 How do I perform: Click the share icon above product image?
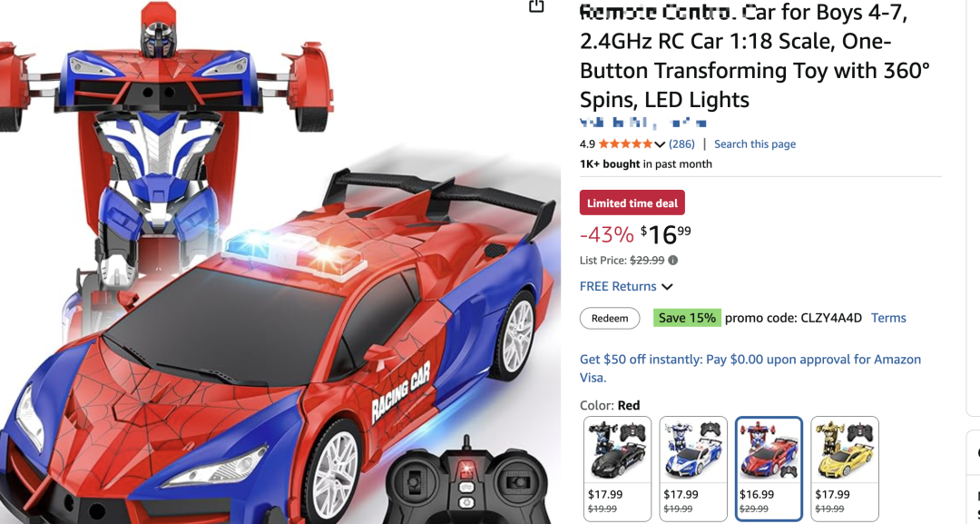(x=536, y=5)
